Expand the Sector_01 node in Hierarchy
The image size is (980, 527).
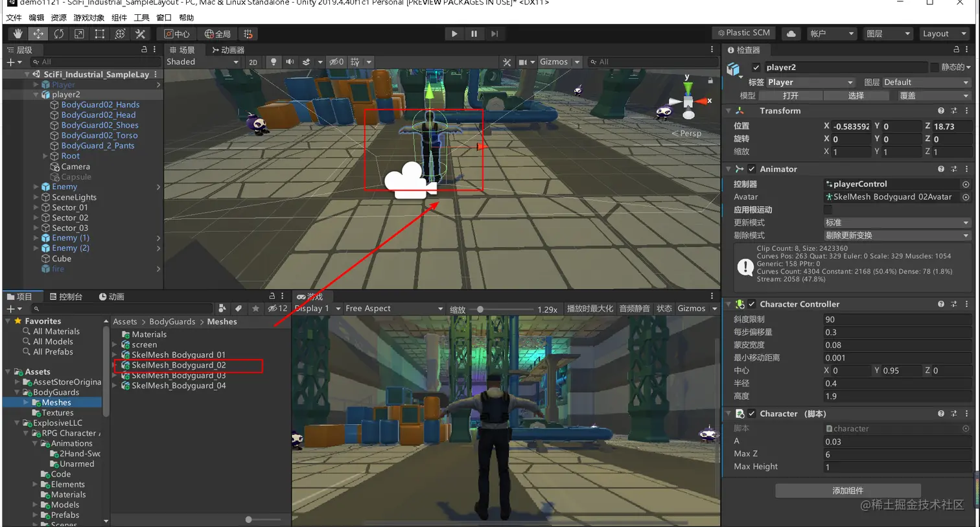[x=36, y=207]
